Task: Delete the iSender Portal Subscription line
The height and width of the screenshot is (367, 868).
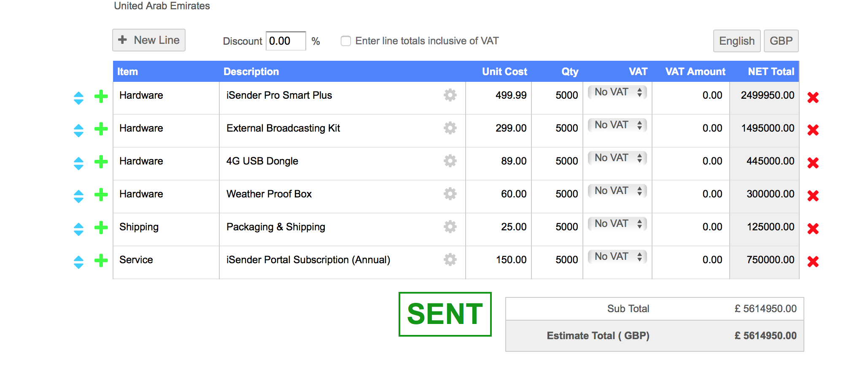Action: click(x=813, y=262)
